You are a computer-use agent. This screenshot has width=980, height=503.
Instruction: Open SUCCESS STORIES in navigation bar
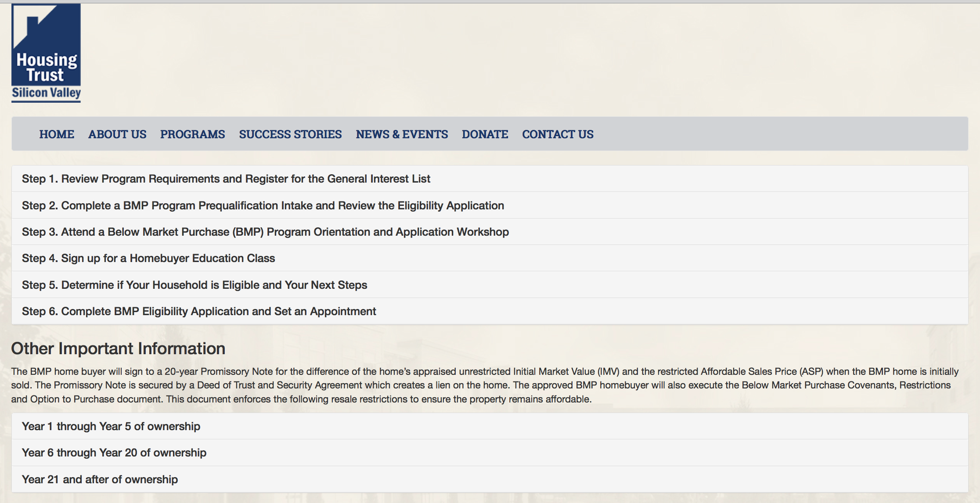[x=290, y=134]
